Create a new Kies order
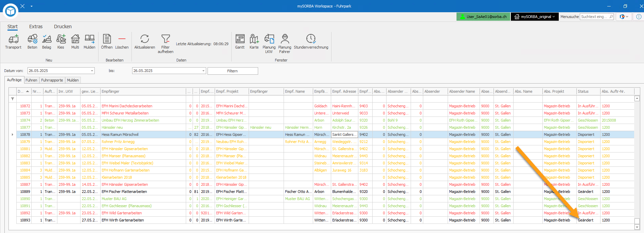 (x=61, y=42)
